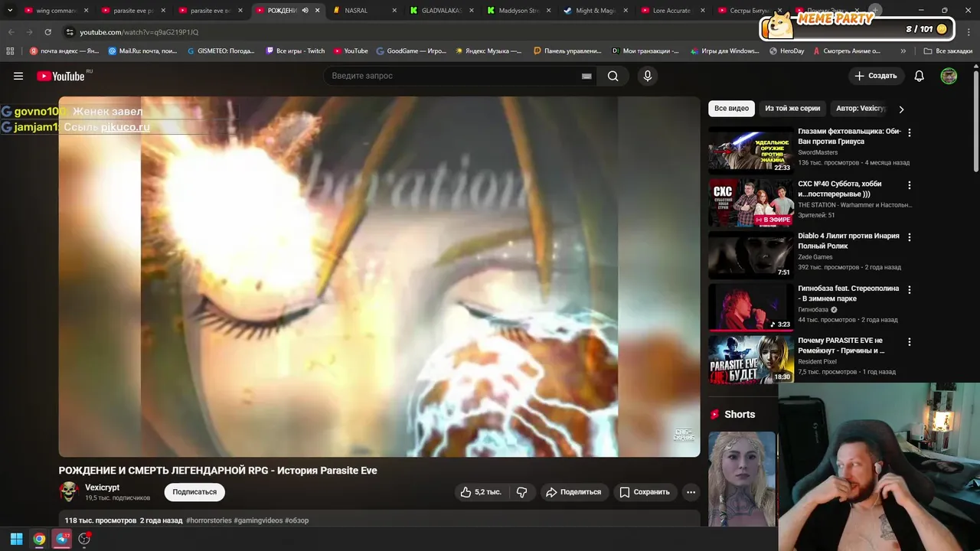Open the Яндекс Музыка bookmark
Viewport: 980px width, 551px height.
pos(488,51)
